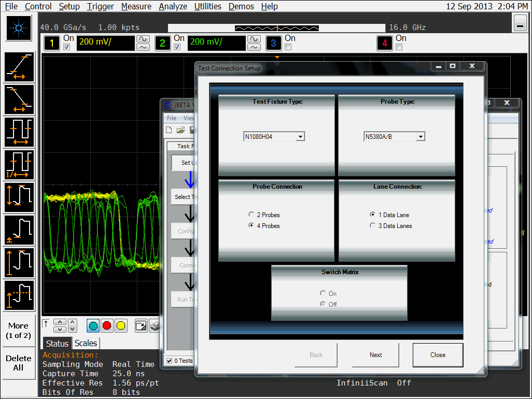Expand the Test Fixture Type dropdown

(x=300, y=137)
